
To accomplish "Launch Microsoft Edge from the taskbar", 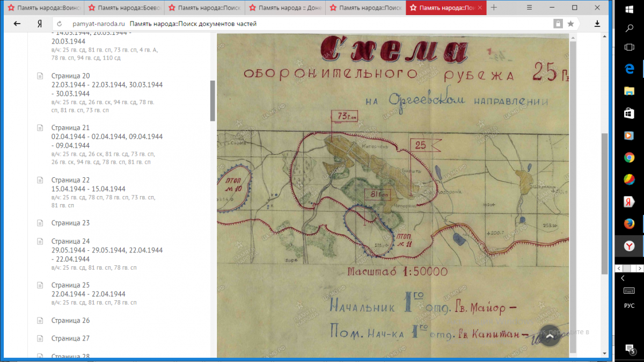I will [x=629, y=69].
